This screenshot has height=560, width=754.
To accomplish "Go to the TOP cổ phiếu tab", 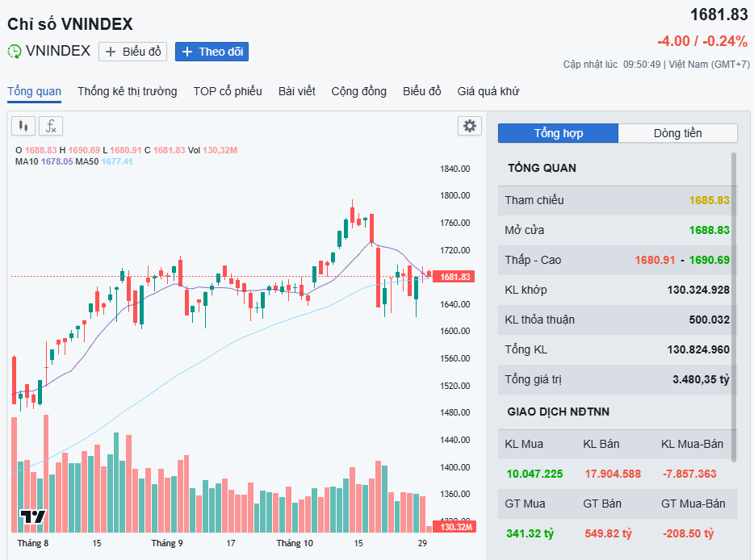I will [x=228, y=91].
